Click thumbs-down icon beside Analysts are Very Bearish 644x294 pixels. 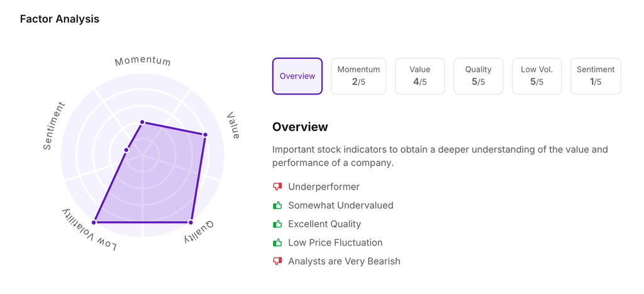pos(277,261)
